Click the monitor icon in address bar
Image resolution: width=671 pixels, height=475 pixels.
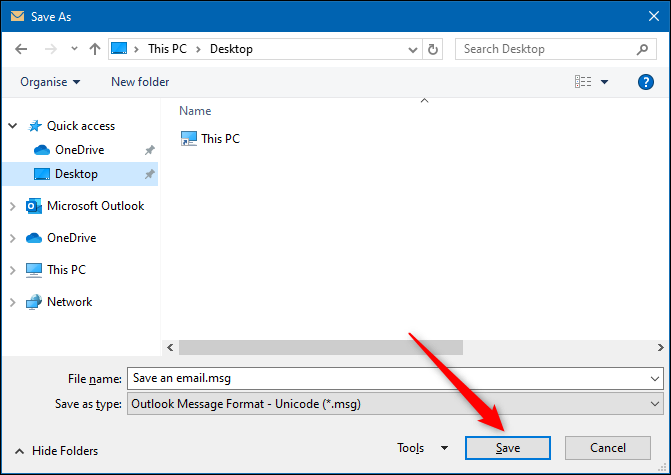(x=119, y=48)
